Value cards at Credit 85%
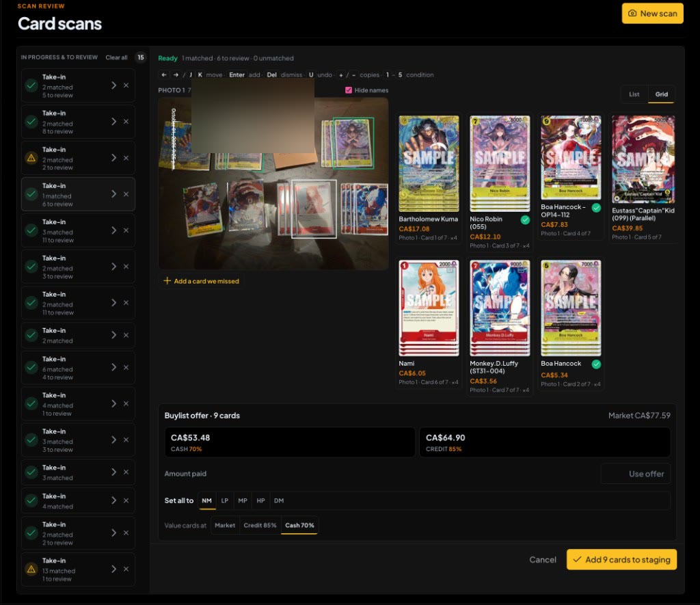The image size is (700, 605). 260,526
